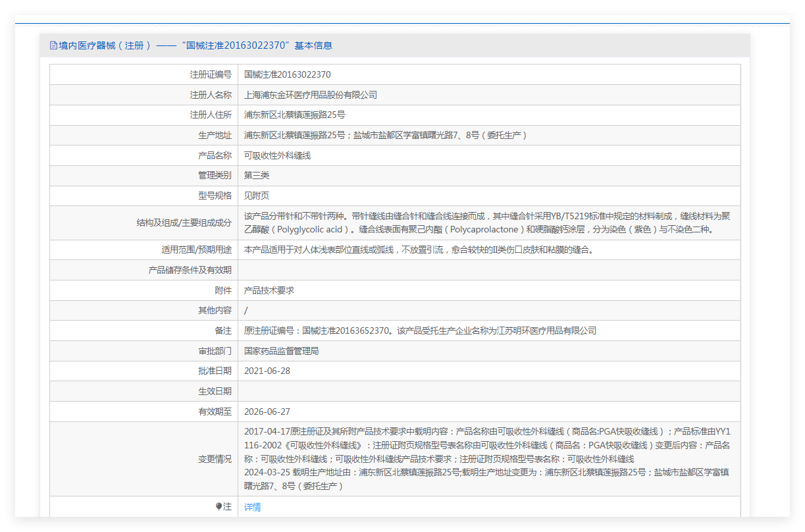
Task: Click the document icon before 境内医疗器械 heading
Action: 53,45
